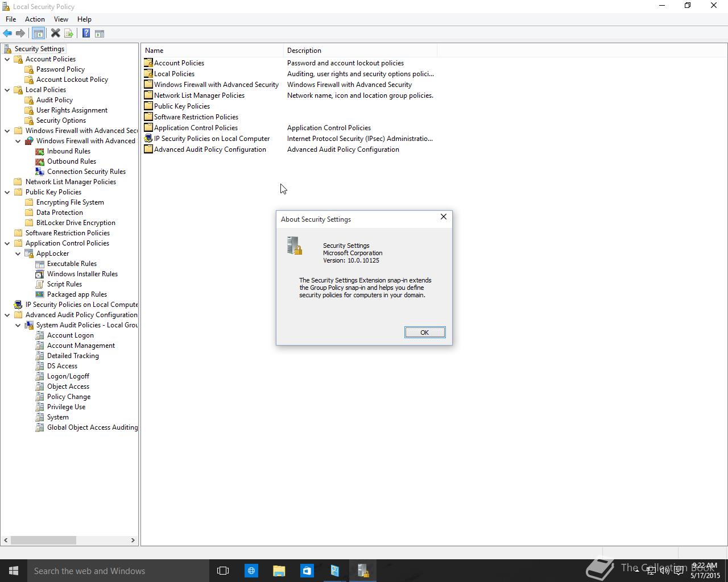Click the Inbound Rules icon in tree

point(40,151)
